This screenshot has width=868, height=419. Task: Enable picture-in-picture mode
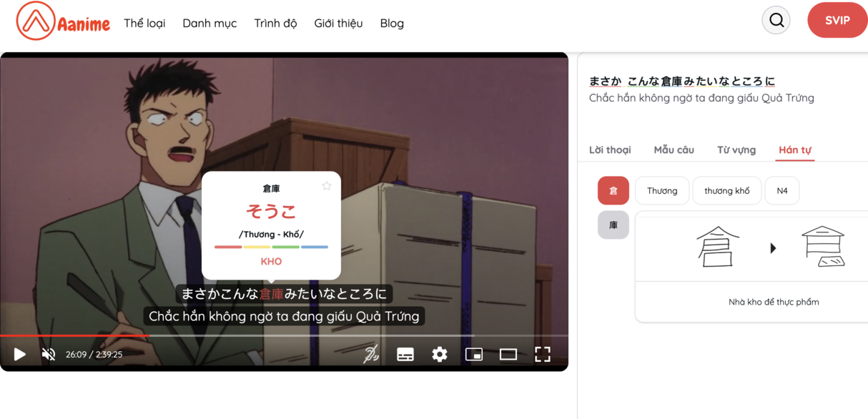pyautogui.click(x=474, y=355)
